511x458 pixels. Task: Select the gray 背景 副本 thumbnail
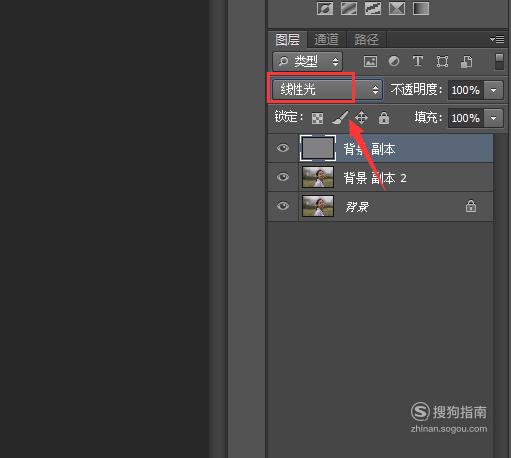(x=318, y=148)
